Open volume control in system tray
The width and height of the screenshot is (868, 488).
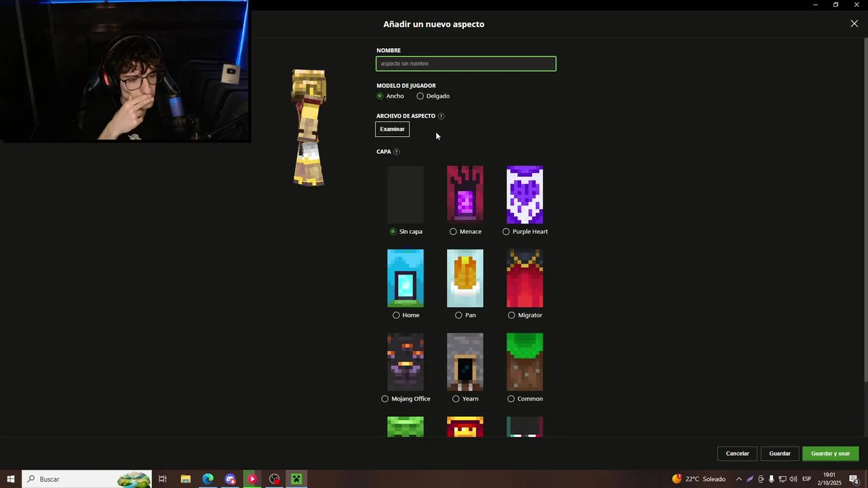click(x=793, y=479)
